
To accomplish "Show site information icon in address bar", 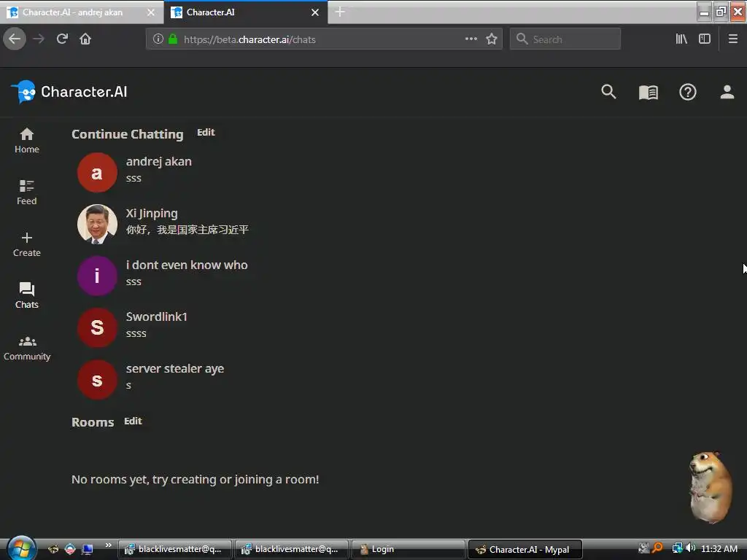I will tap(158, 39).
